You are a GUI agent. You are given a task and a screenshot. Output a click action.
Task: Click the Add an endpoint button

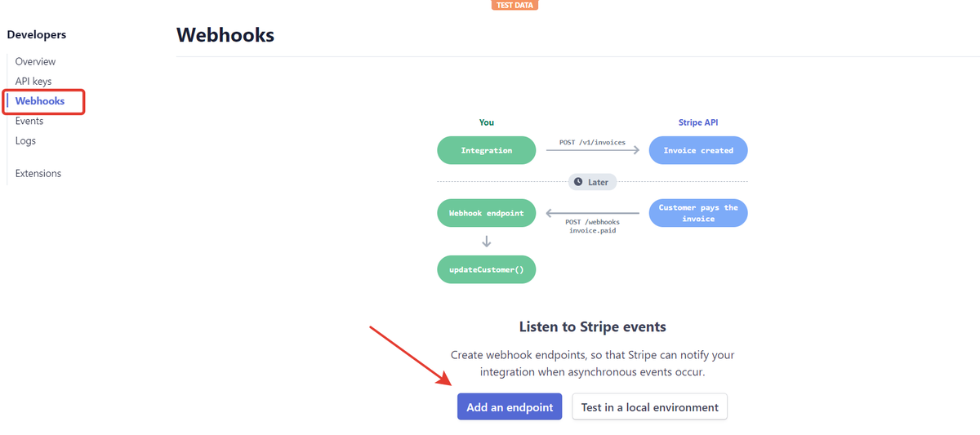[x=510, y=406]
